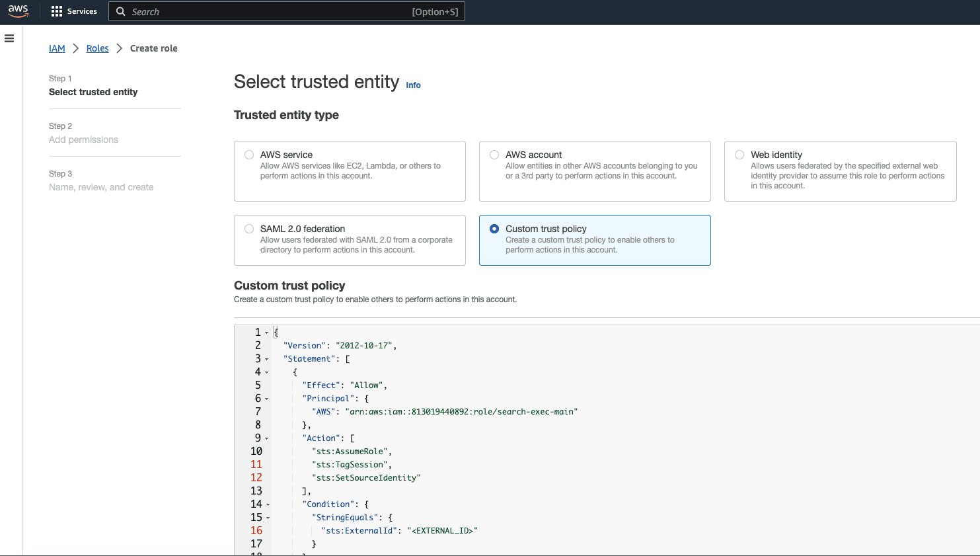Open the Info link beside heading
Screen dimensions: 980x556
tap(413, 85)
